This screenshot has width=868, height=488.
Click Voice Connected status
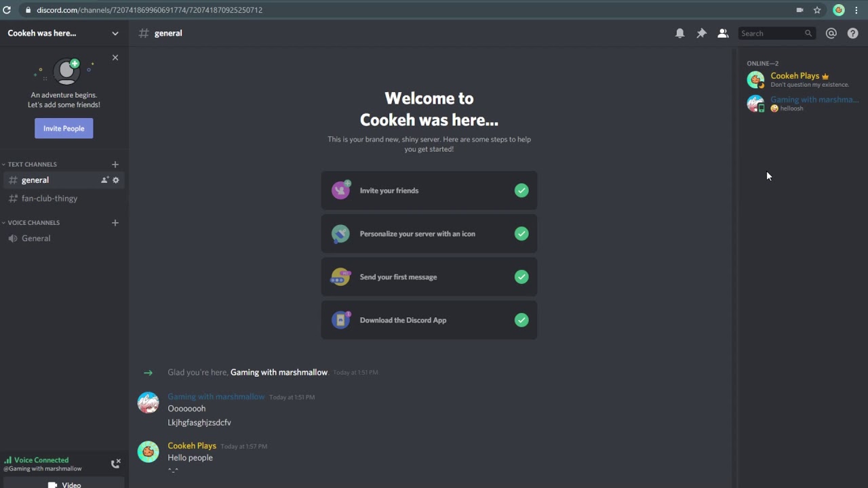tap(41, 460)
